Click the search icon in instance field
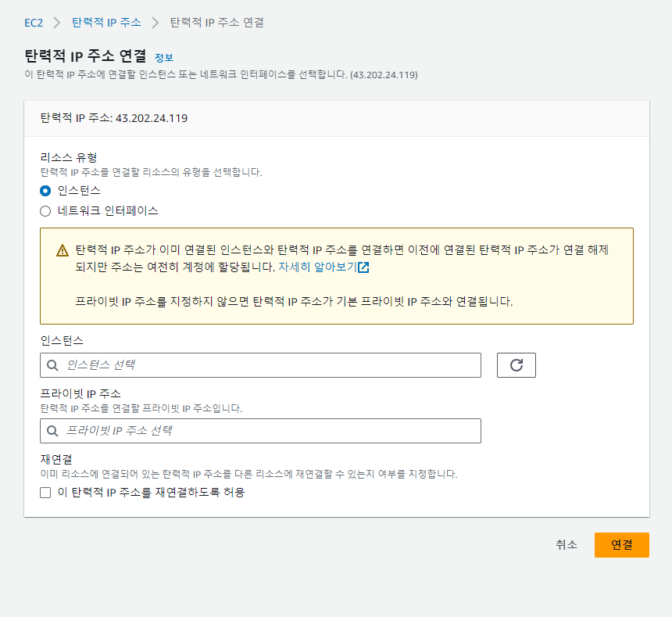 (x=52, y=365)
